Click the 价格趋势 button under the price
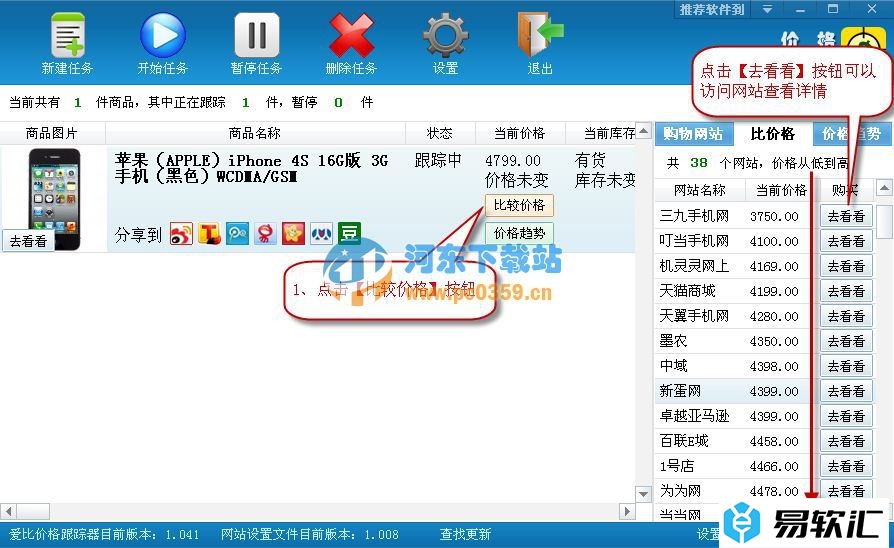Screen dimensions: 894x548 tap(519, 233)
